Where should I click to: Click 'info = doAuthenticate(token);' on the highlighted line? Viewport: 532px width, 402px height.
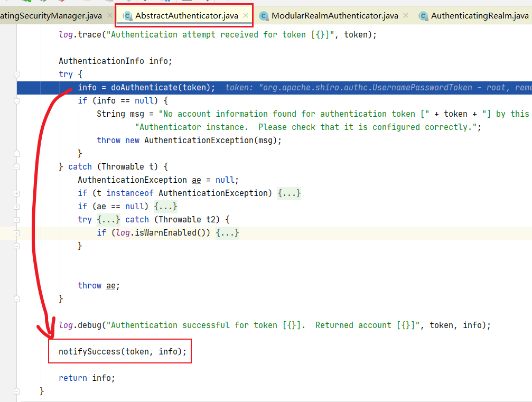tap(146, 88)
